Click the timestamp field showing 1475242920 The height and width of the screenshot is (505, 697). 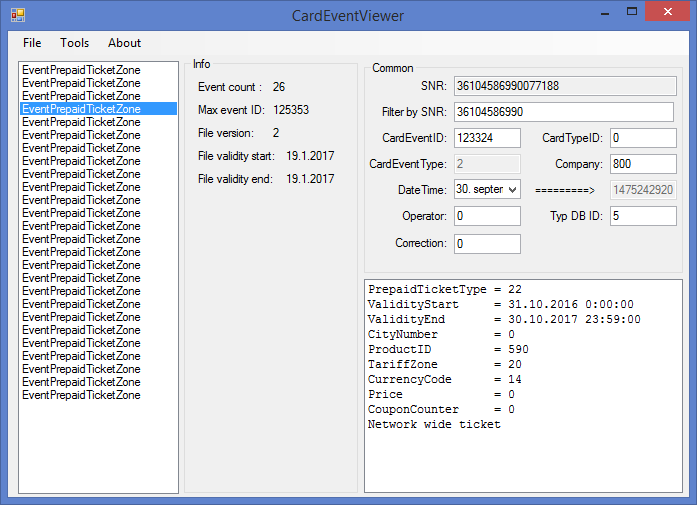643,190
